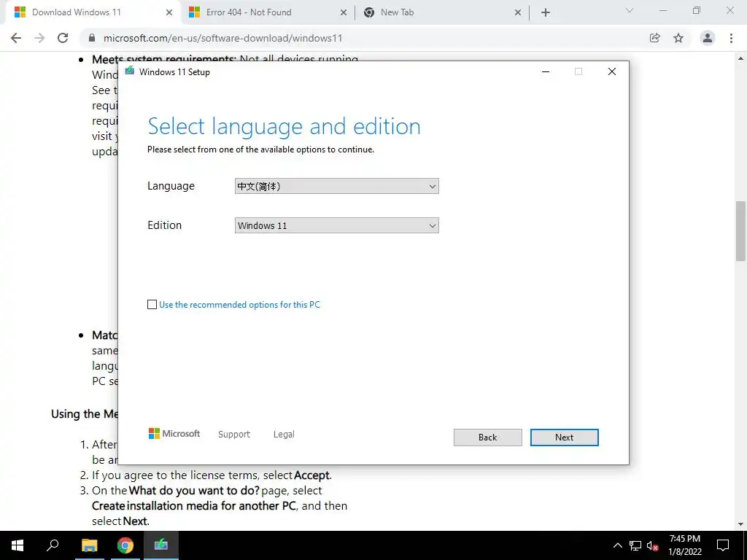747x560 pixels.
Task: Close the Windows 11 Setup dialog
Action: 612,72
